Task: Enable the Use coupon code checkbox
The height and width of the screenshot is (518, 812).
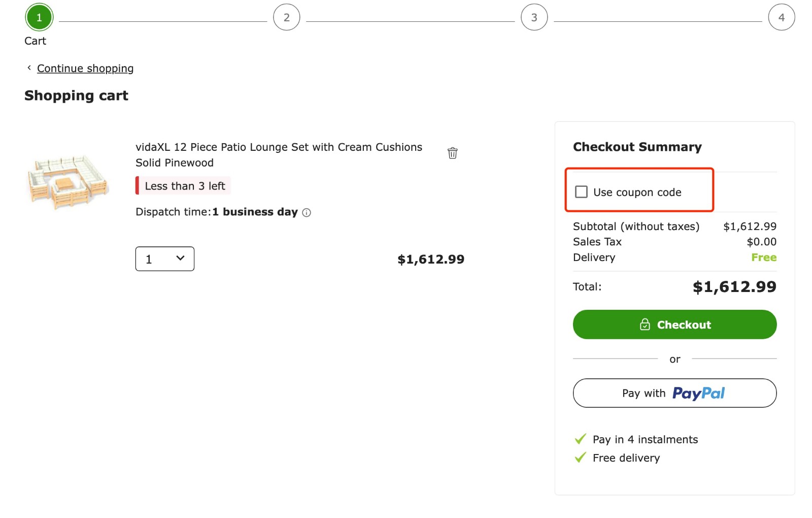Action: coord(581,192)
